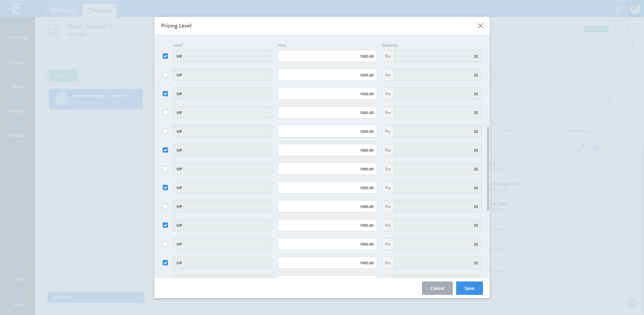
Task: Switch to the Products tab
Action: pos(63,11)
